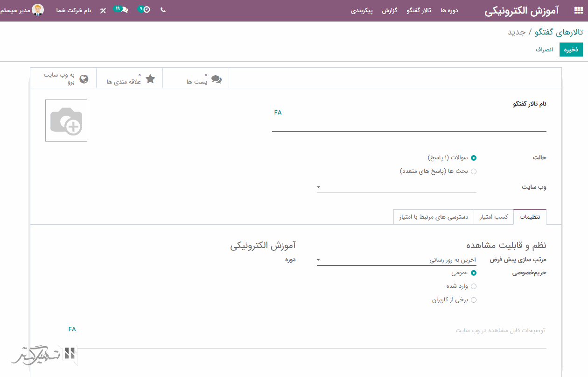Open the chat messages icon with badge
The width and height of the screenshot is (588, 377).
point(123,10)
